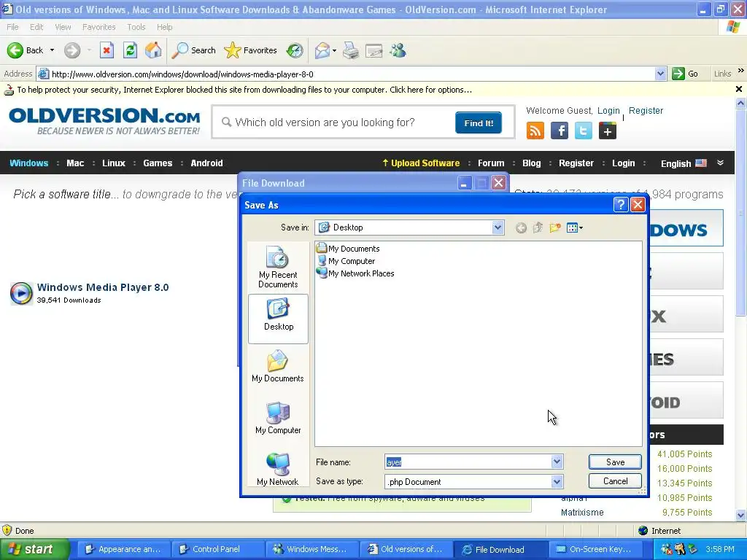Click the Google plus share icon
The height and width of the screenshot is (560, 747).
pyautogui.click(x=608, y=131)
